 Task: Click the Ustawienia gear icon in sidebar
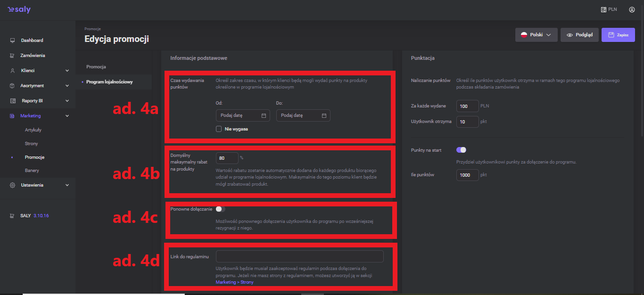[12, 185]
